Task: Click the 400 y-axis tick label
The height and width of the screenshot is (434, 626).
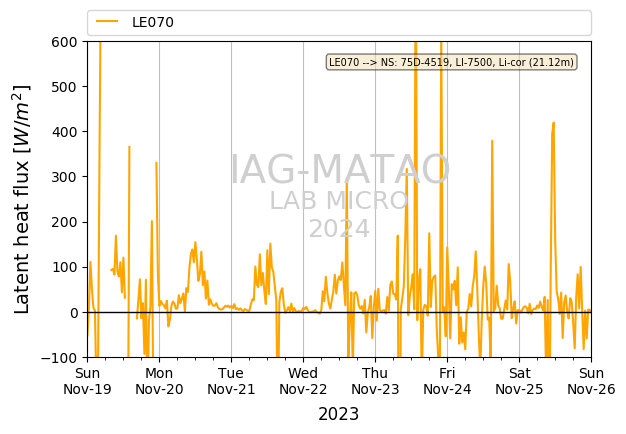Action: coord(64,132)
